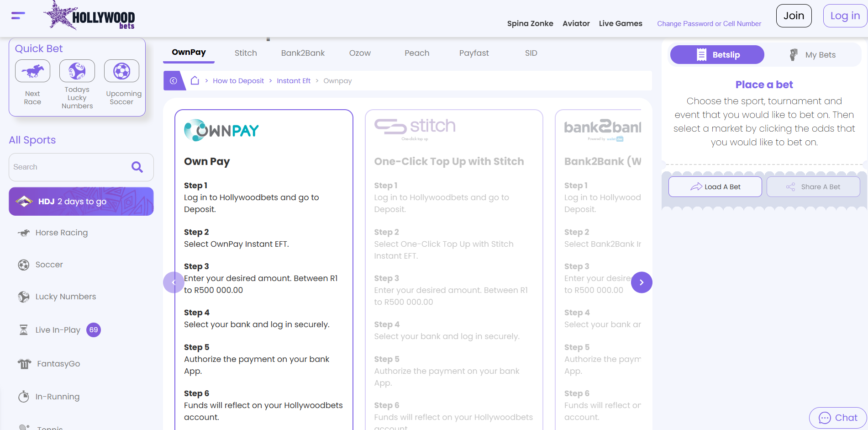This screenshot has height=430, width=868.
Task: Click Change Password or Cell Number link
Action: [x=709, y=24]
